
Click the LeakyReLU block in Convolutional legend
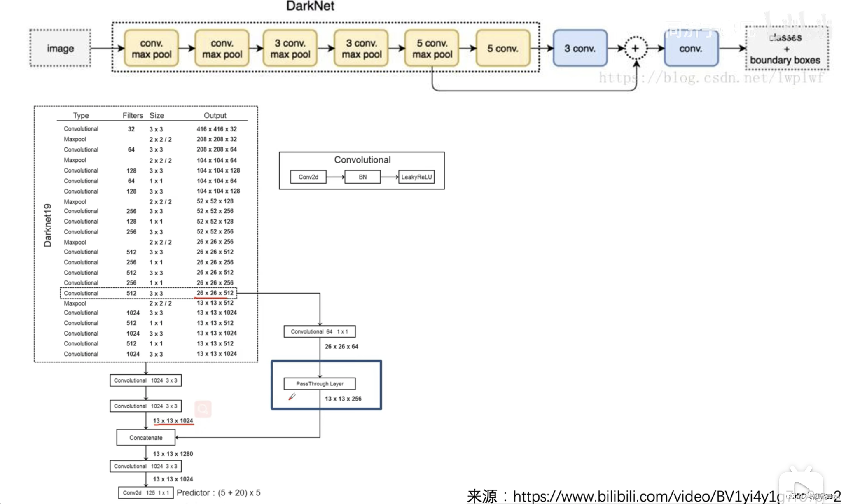pos(417,177)
